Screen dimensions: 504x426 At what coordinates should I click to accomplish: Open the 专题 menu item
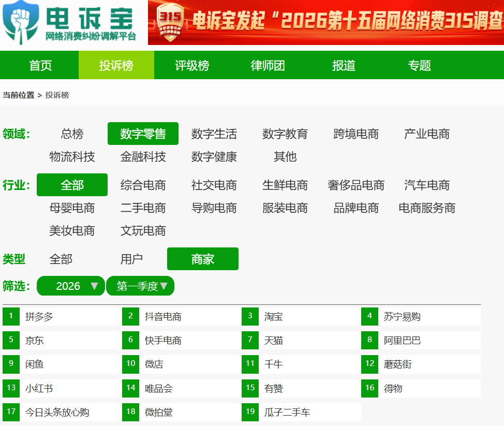click(x=419, y=65)
